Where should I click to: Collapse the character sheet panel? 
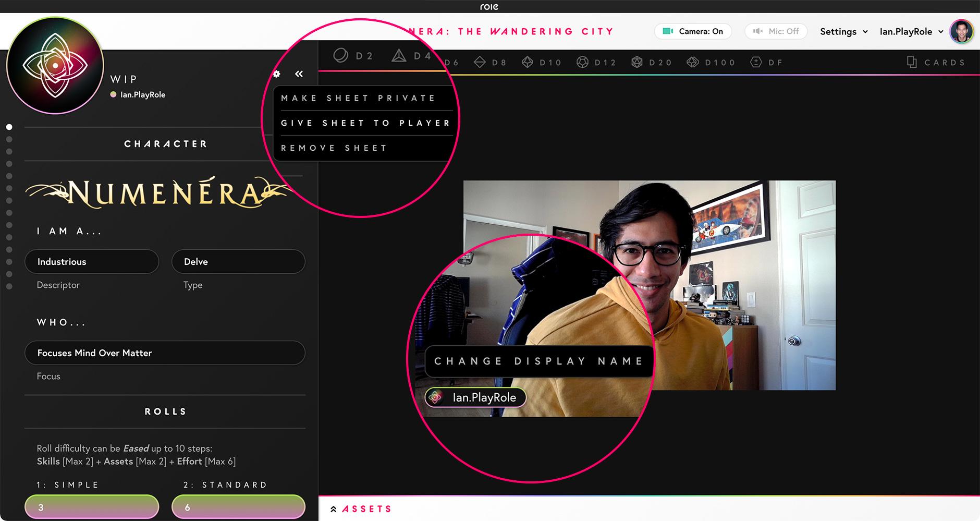point(299,74)
